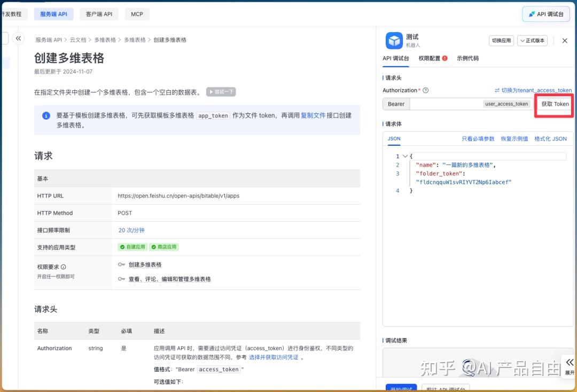Click the POST method value
The height and width of the screenshot is (392, 577).
(124, 213)
